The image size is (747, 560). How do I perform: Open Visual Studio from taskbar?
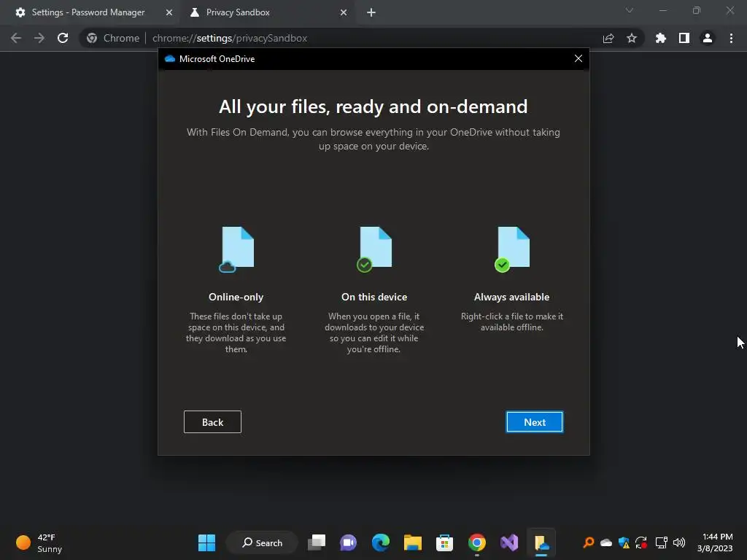point(508,542)
